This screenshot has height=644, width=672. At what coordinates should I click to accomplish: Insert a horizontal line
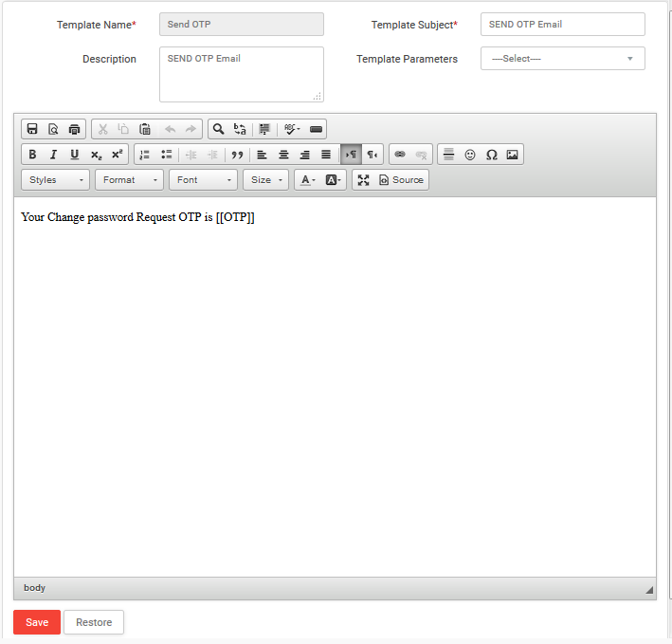pos(448,155)
